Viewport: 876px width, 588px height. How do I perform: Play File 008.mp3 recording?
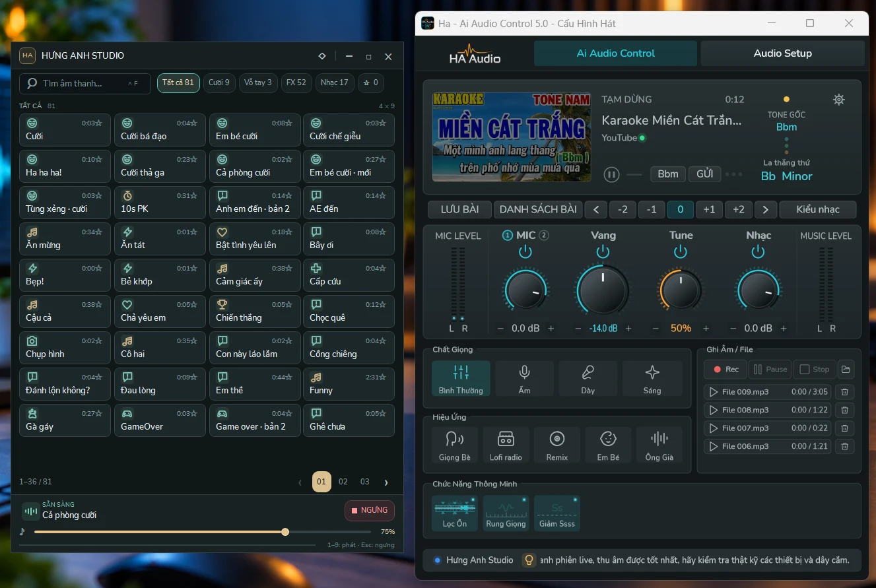click(713, 410)
